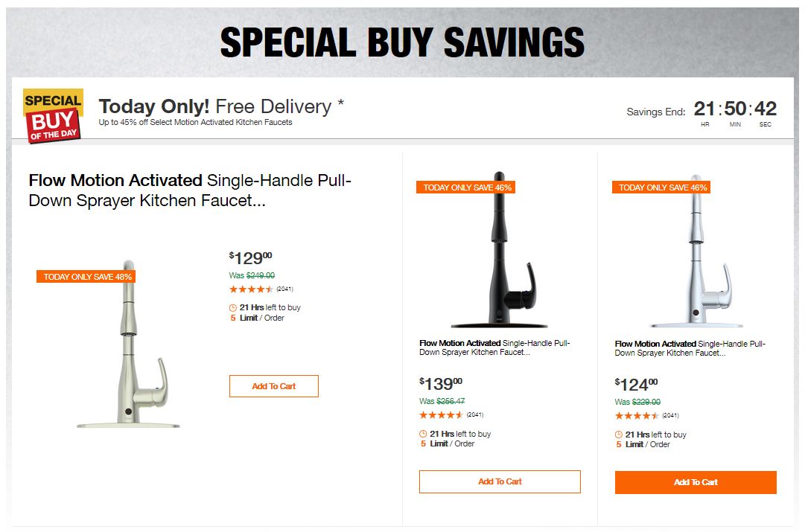Click the star rating for the chrome faucet
Screen dimensions: 805x532
tap(637, 416)
